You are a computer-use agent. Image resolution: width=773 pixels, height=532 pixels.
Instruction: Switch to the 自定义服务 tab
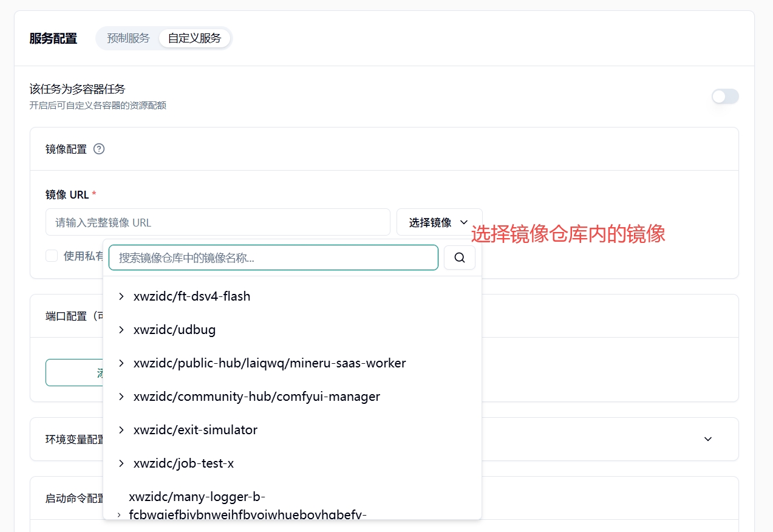coord(195,38)
